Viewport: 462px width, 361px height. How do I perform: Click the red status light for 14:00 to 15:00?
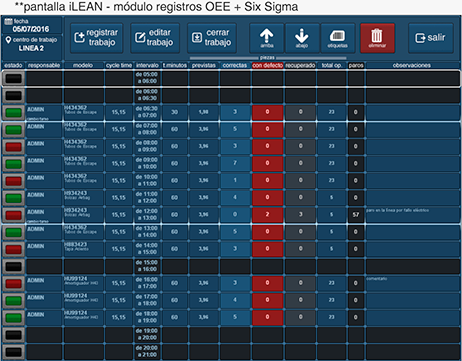point(14,249)
